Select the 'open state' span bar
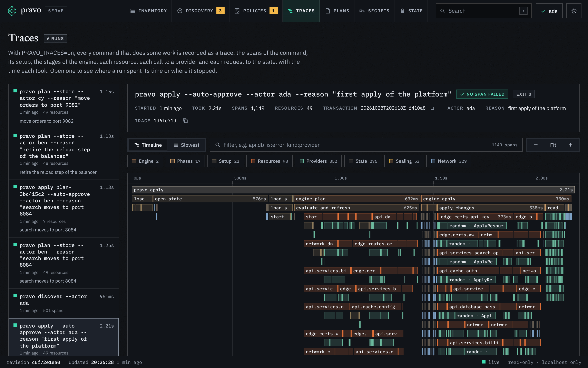 click(210, 199)
